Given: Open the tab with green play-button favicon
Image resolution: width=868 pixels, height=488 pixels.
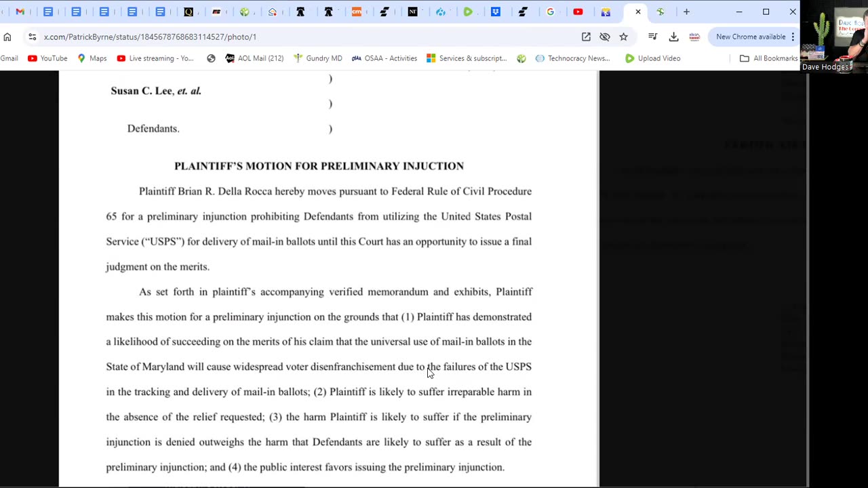Looking at the screenshot, I should [x=468, y=12].
